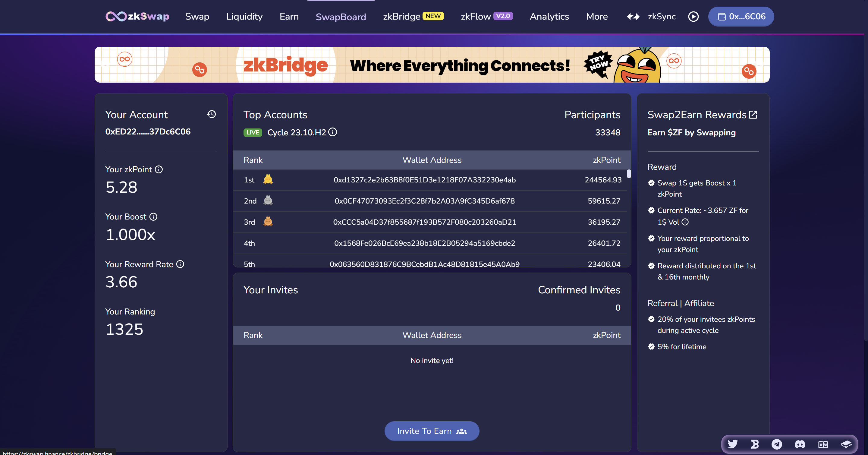Screen dimensions: 868x455
Task: Go to the Swap tab
Action: point(197,17)
